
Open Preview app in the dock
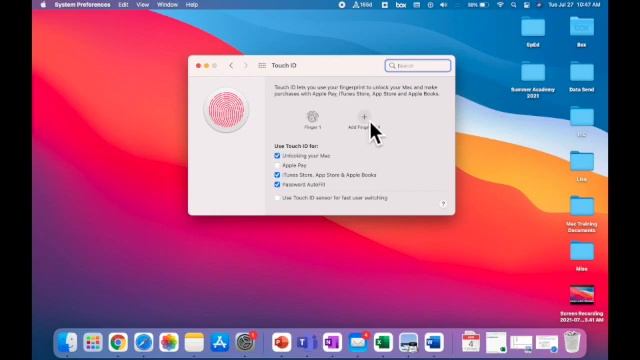click(408, 342)
